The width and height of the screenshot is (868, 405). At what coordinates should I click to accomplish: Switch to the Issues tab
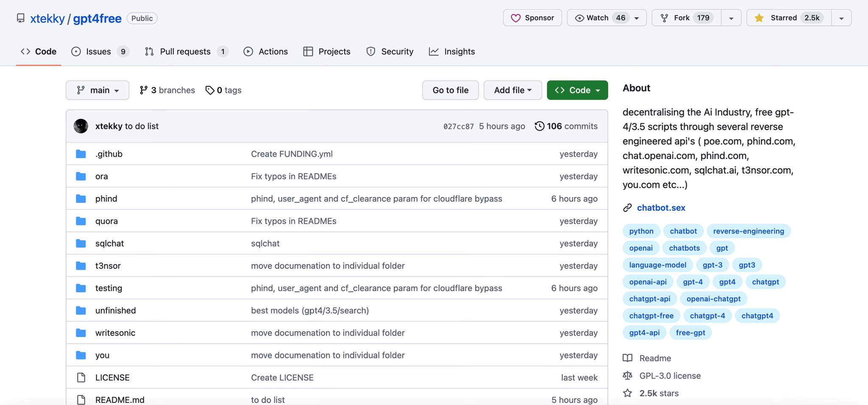(98, 51)
